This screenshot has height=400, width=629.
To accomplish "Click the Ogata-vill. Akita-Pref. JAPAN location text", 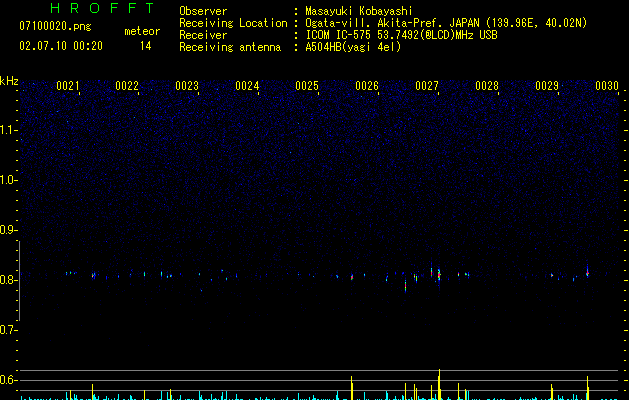I will [446, 23].
